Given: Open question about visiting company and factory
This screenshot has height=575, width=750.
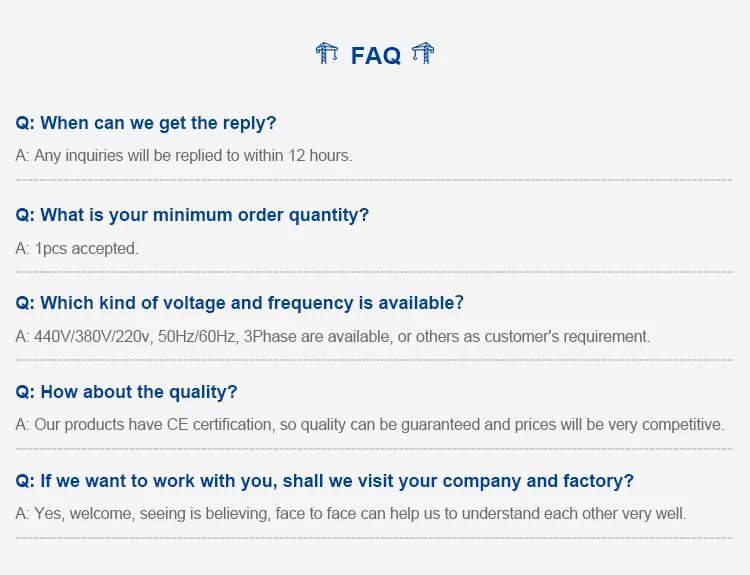Looking at the screenshot, I should [324, 481].
